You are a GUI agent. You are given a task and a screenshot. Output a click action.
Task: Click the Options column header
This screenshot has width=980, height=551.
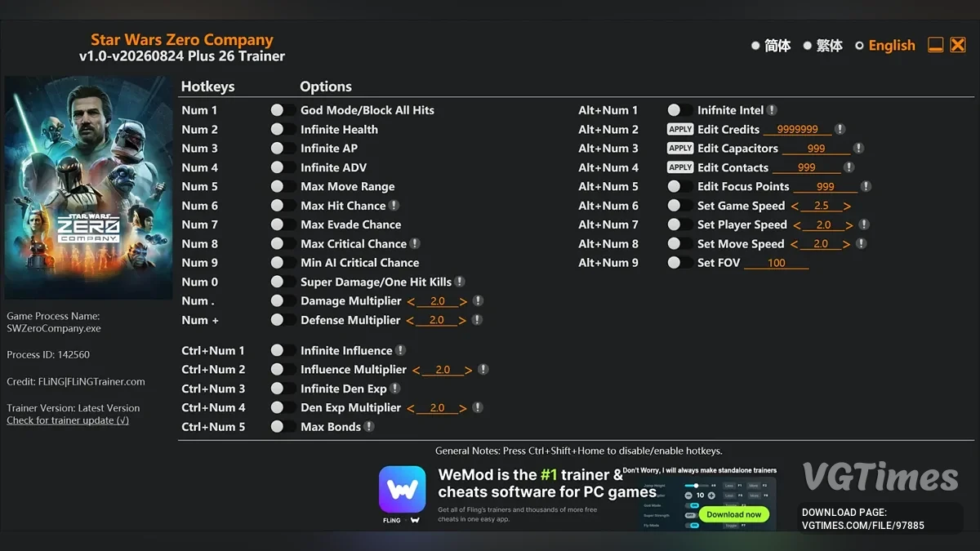[x=326, y=87]
